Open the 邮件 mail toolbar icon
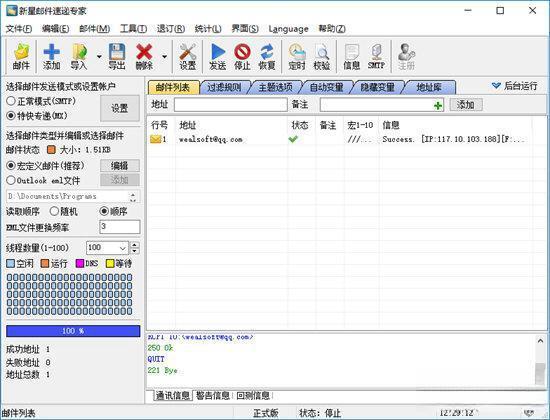This screenshot has width=550, height=420. (x=21, y=56)
